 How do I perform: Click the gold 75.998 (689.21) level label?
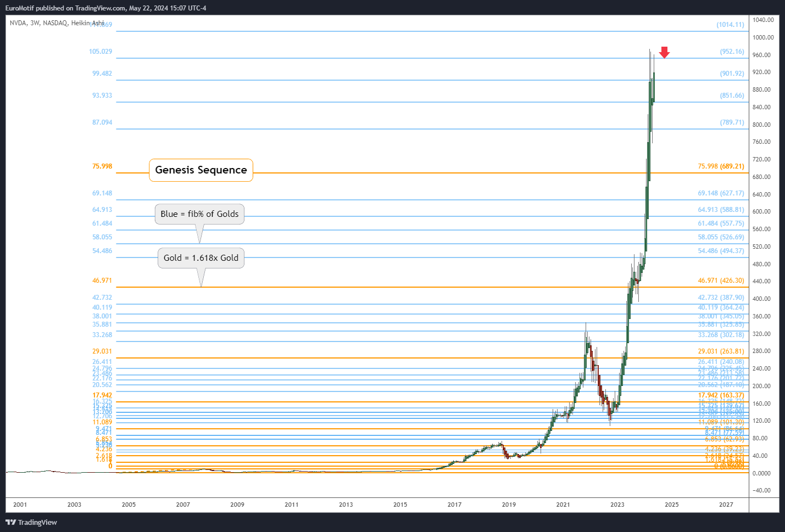click(x=721, y=166)
